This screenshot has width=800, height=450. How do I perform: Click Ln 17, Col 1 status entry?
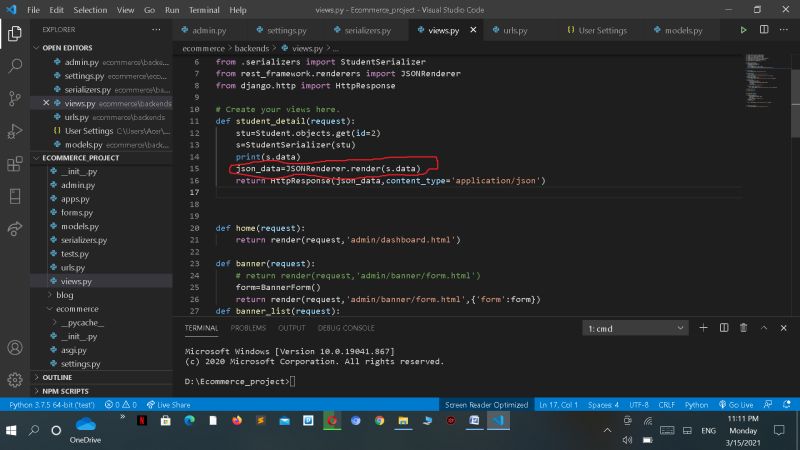coord(558,405)
